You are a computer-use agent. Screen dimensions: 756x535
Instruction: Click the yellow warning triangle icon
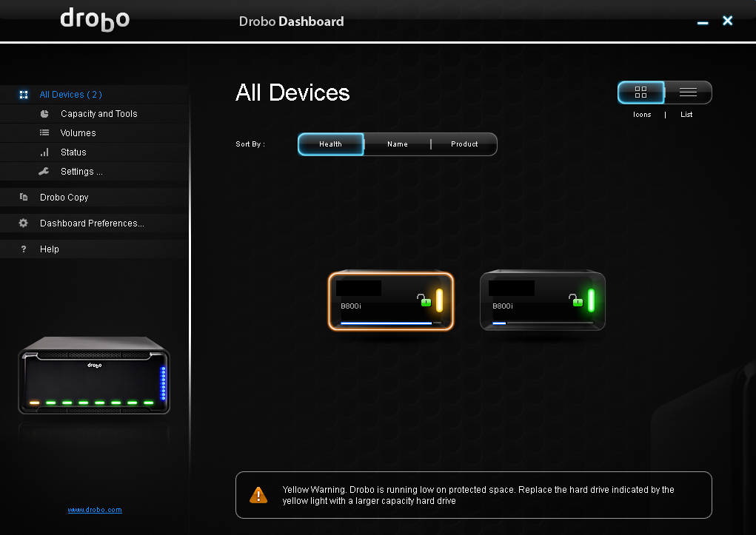pyautogui.click(x=258, y=495)
